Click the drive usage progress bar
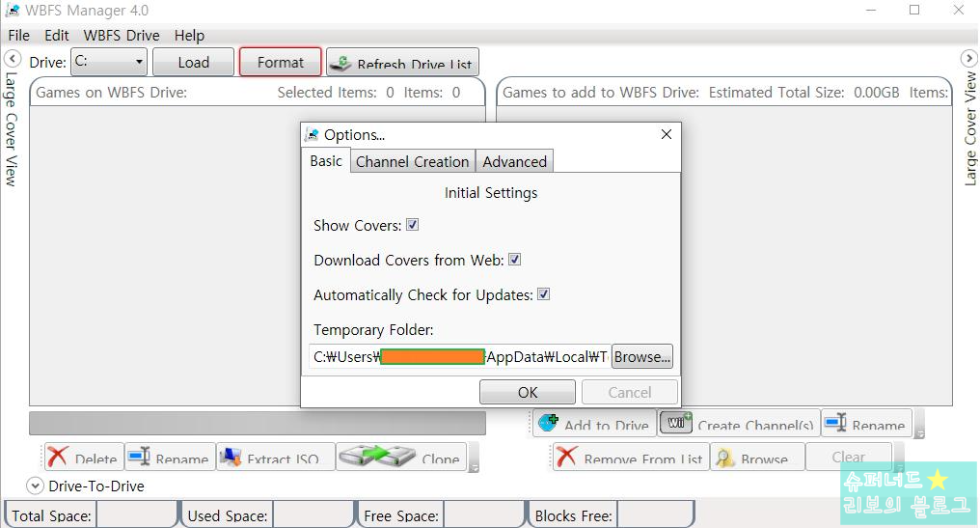This screenshot has height=528, width=980. tap(258, 423)
